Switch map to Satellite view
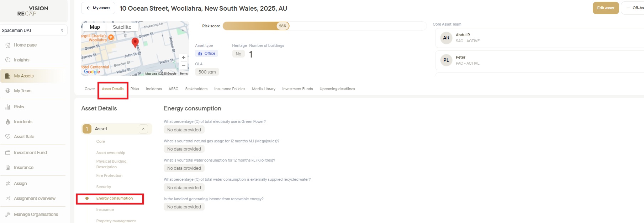644x223 pixels. (122, 27)
